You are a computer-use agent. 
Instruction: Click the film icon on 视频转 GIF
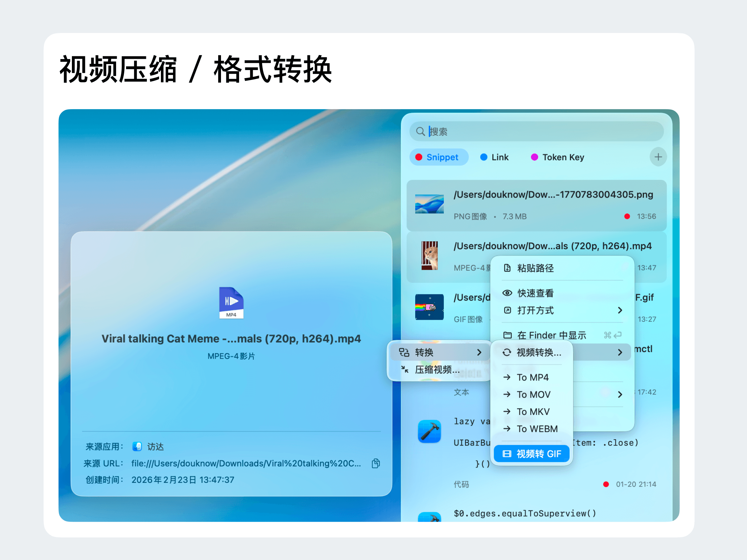tap(507, 454)
